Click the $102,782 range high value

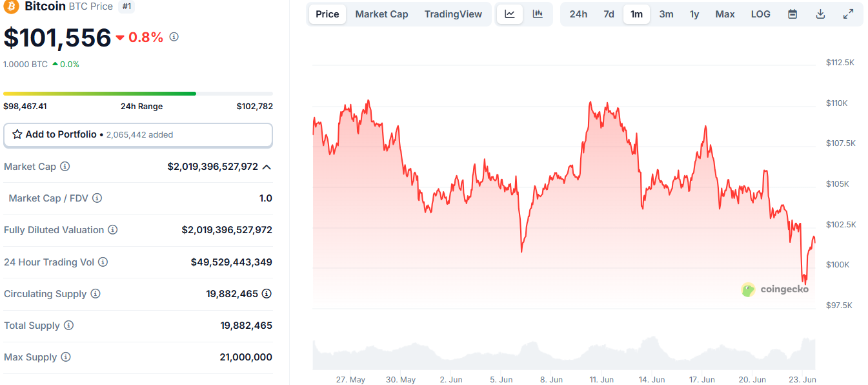tap(254, 107)
